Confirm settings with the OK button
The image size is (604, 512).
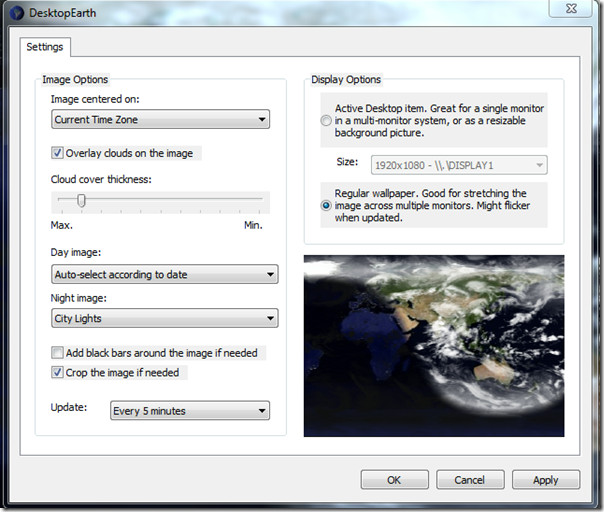pos(394,480)
